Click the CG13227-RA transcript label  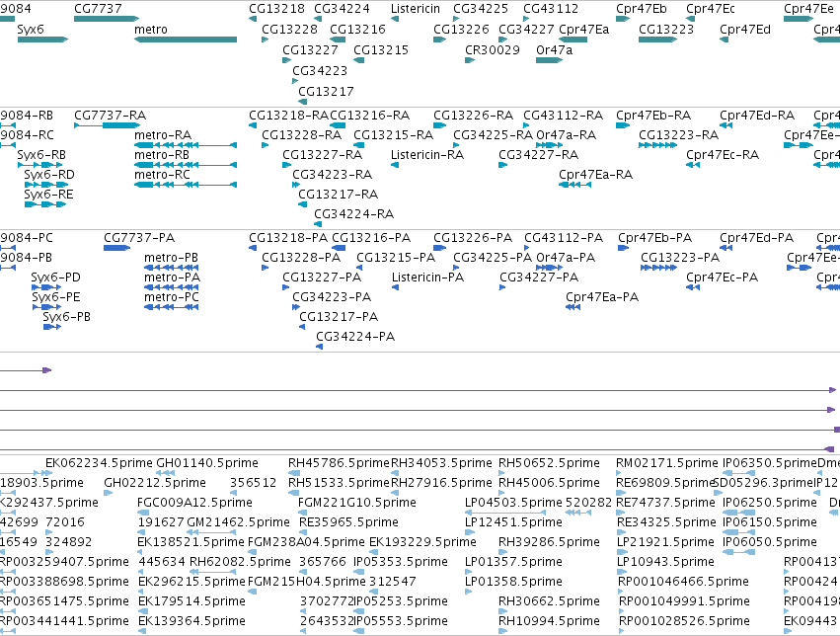[x=322, y=155]
